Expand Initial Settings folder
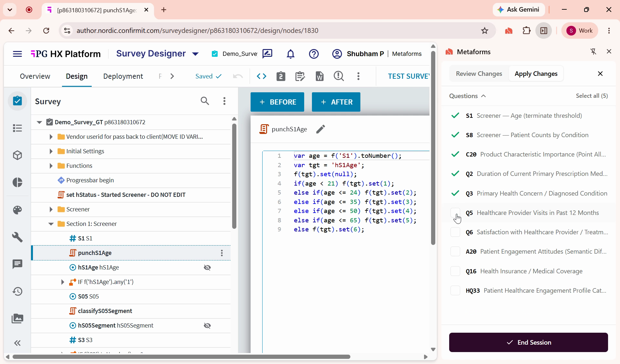Screen dimensions: 620x364 pos(51,151)
